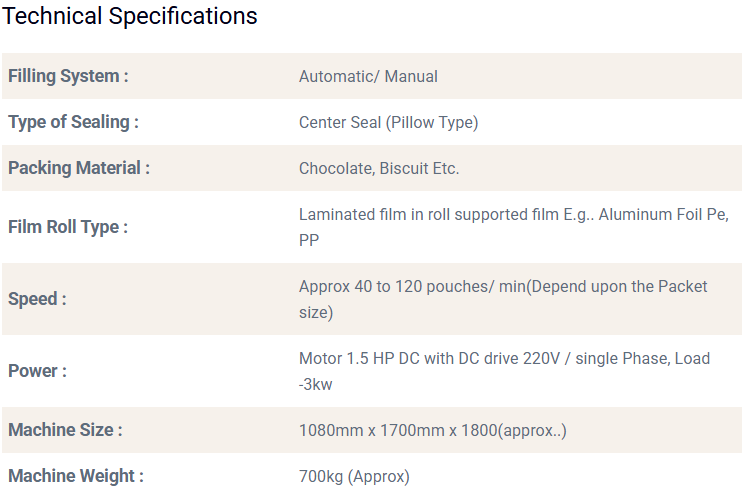Click the 'size)' text in Speed row
The height and width of the screenshot is (488, 753).
coord(316,312)
